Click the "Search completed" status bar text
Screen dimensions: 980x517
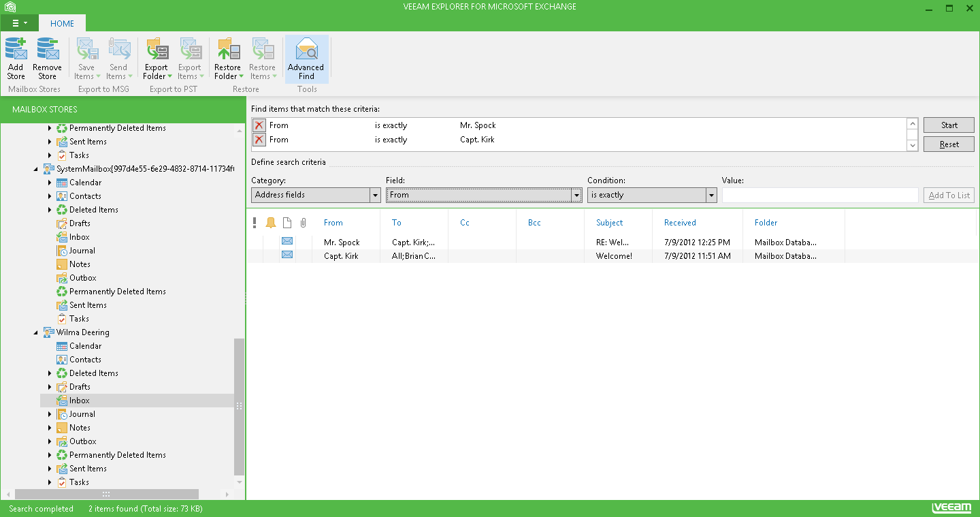pyautogui.click(x=41, y=509)
